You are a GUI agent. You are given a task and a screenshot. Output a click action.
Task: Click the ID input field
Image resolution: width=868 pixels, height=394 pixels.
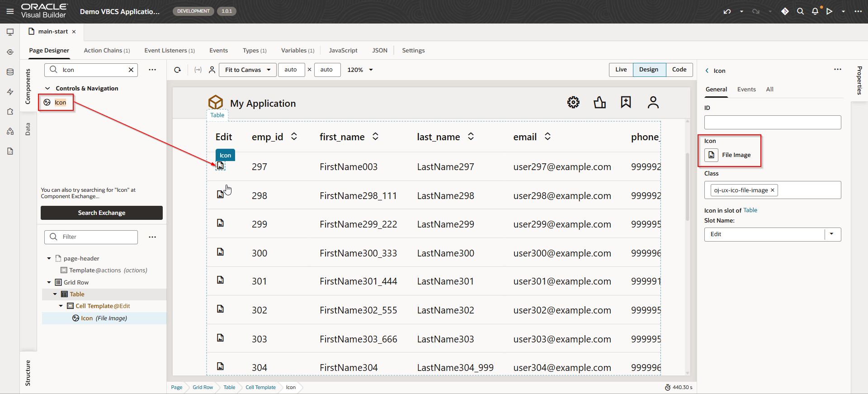point(772,123)
